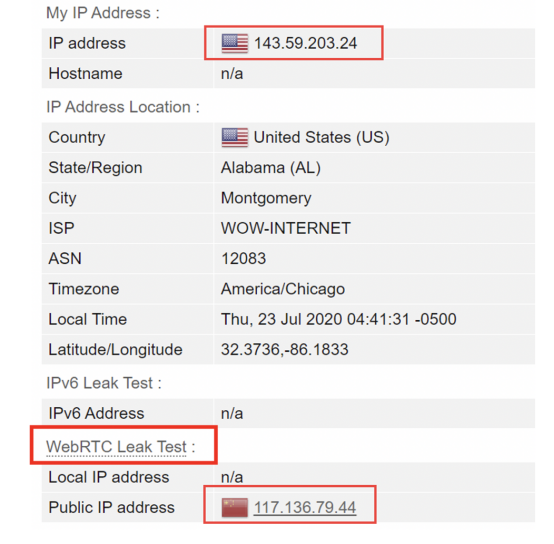The image size is (554, 544).
Task: Click the US flag beside 143.59.203.24
Action: click(x=235, y=43)
